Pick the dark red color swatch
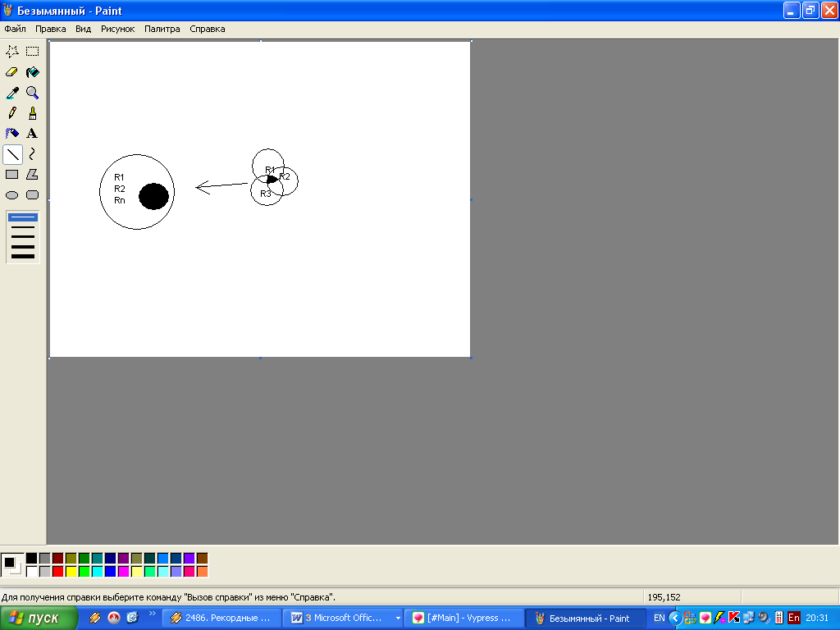 pos(58,559)
